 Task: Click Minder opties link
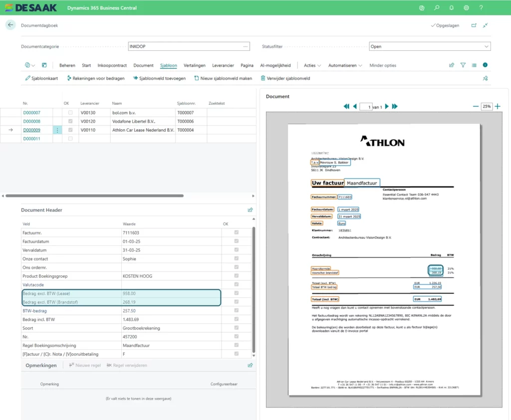point(383,65)
